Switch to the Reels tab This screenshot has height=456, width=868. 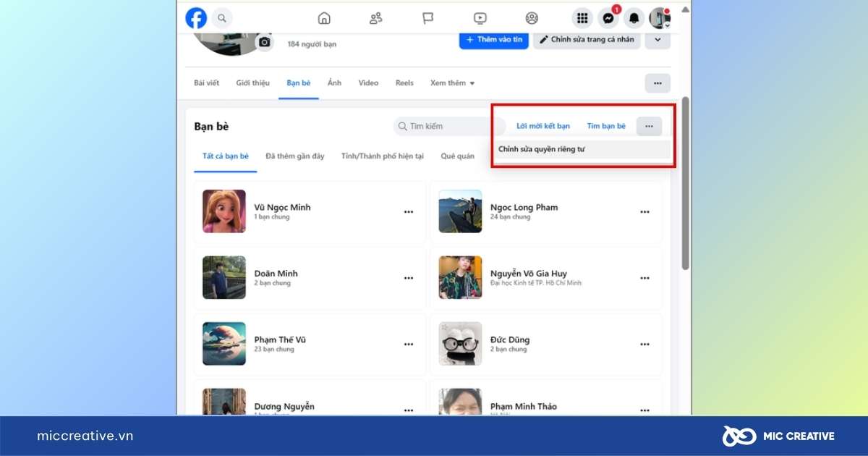(404, 83)
